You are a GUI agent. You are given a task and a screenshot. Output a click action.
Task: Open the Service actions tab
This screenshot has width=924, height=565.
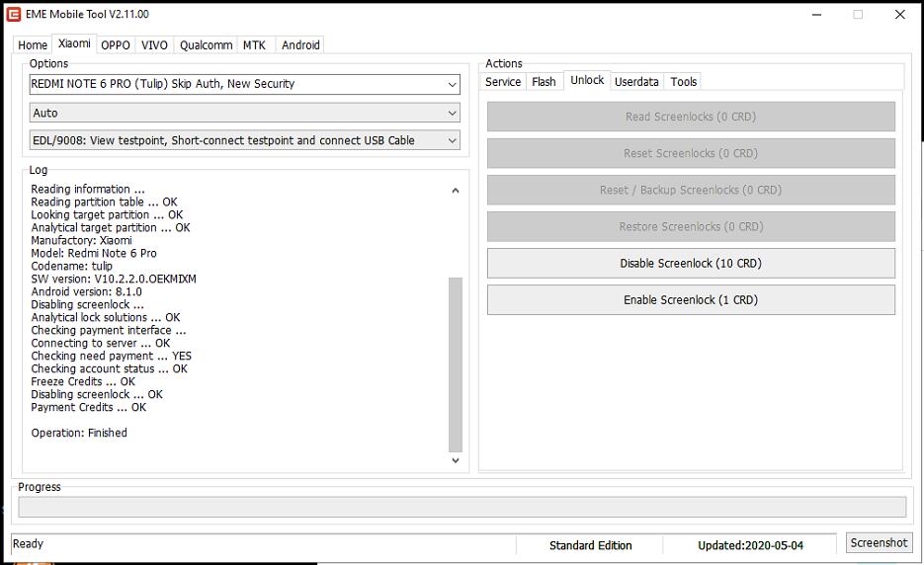[503, 81]
